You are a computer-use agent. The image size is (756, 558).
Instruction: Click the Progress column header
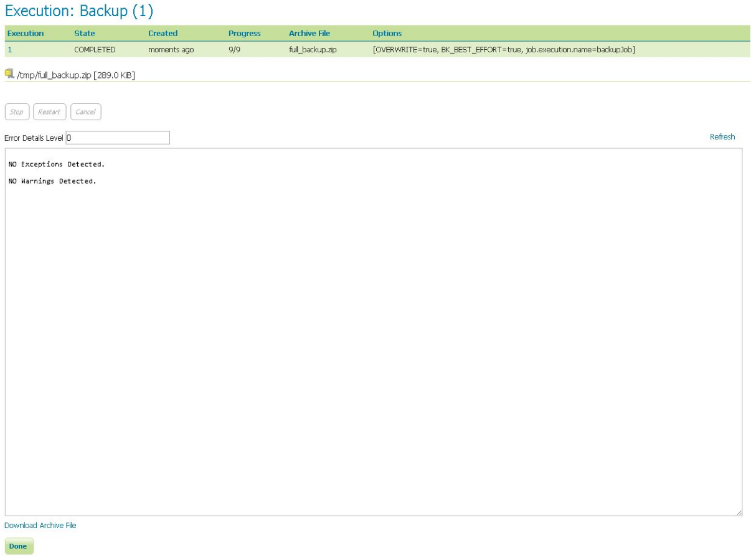point(244,34)
